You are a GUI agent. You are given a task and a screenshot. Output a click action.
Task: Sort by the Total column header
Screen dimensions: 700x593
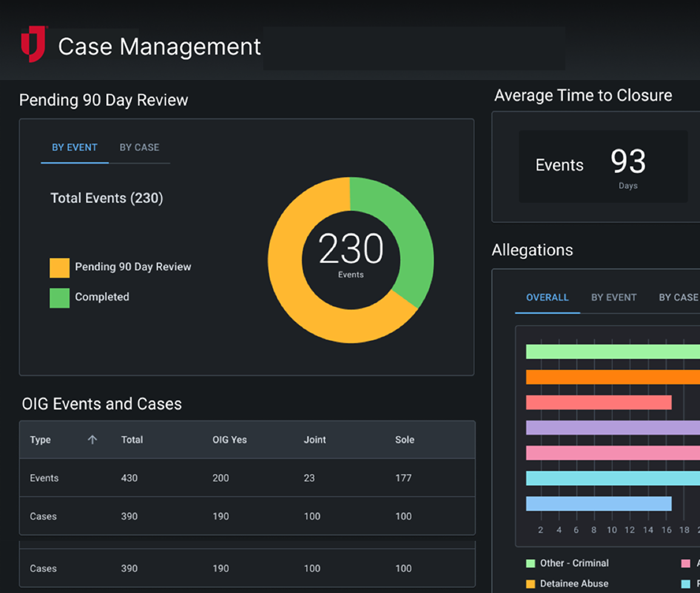coord(132,440)
